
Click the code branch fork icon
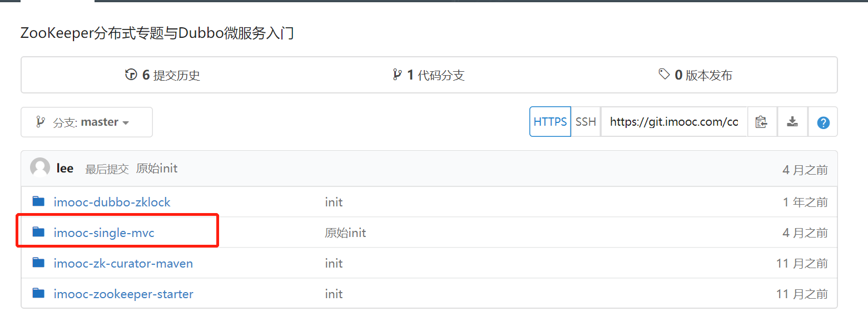click(x=397, y=75)
